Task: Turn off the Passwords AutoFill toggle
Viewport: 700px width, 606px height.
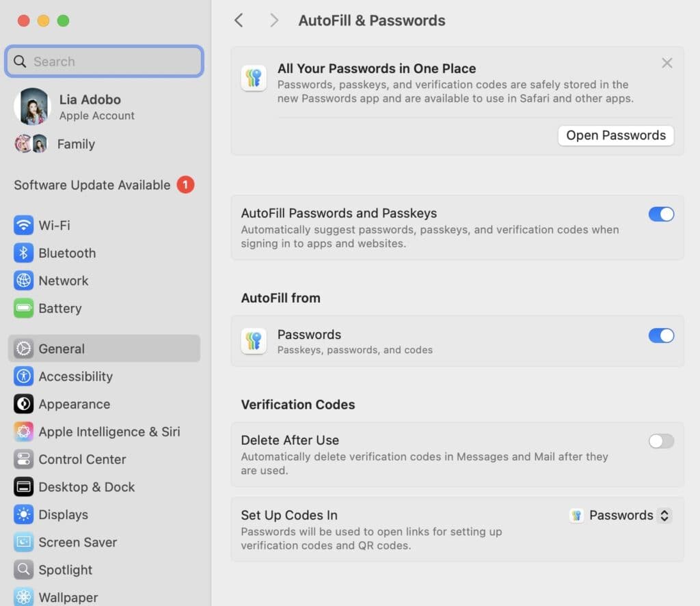Action: (660, 335)
